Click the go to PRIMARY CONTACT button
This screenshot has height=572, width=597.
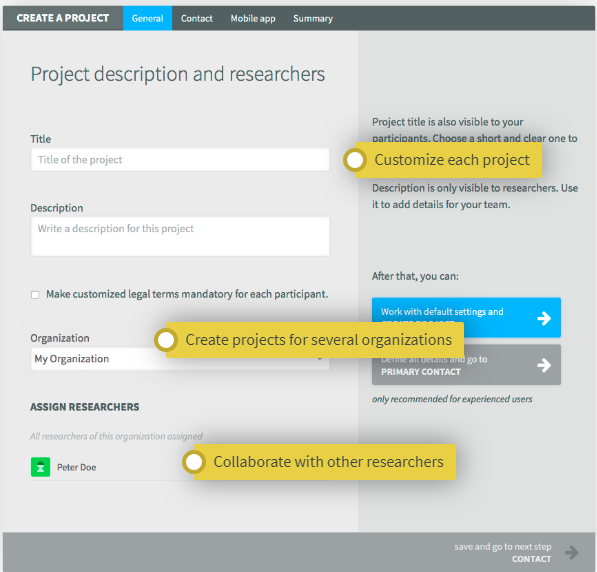click(466, 365)
